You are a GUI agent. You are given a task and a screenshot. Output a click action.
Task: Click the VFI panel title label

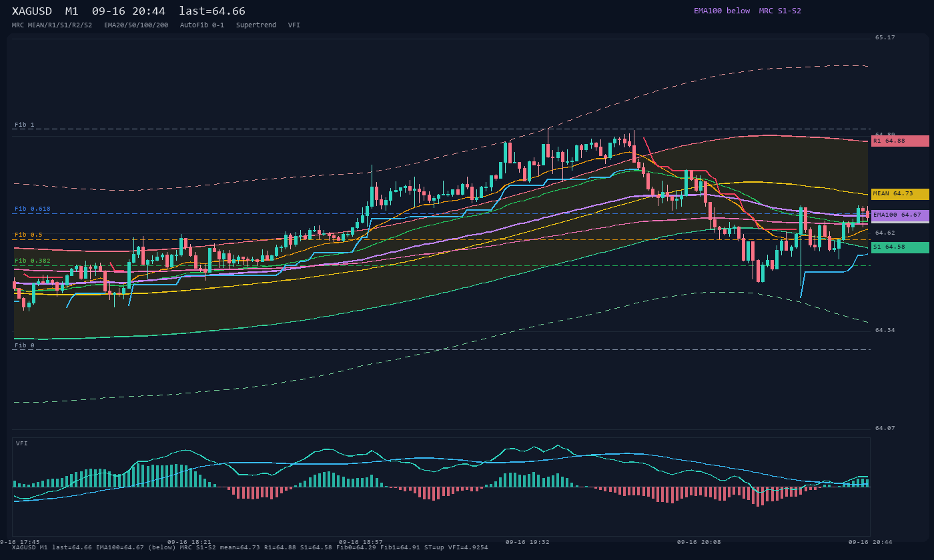pos(22,443)
